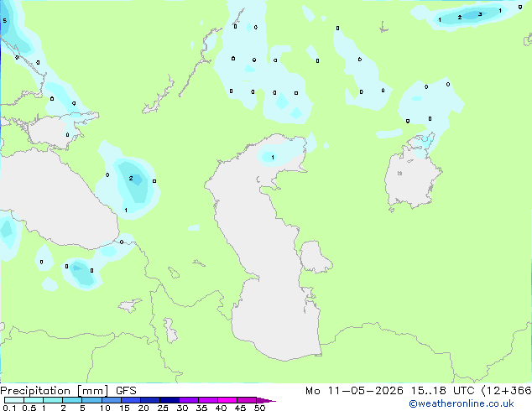Click legend label '0.5'
Screen dimensions: 532x411
(29, 408)
